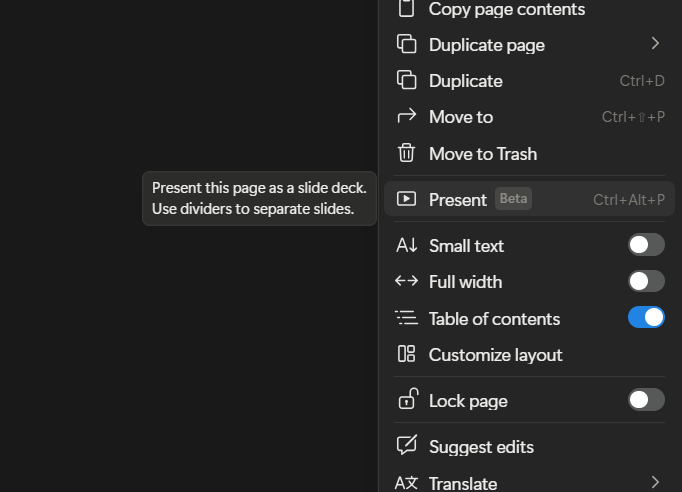Choose Move to menu item
682x492 pixels.
click(x=529, y=117)
